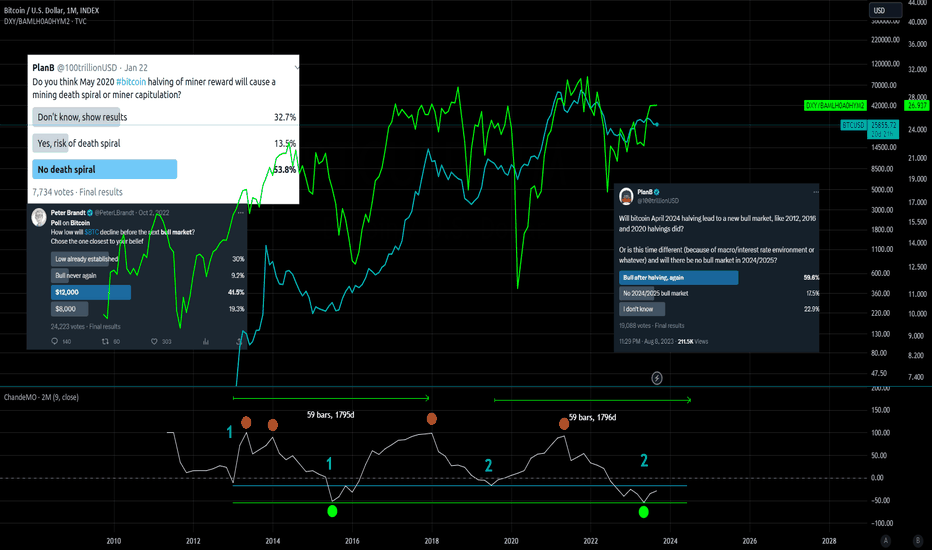The width and height of the screenshot is (932, 550).
Task: Click the 25855.72 last price label
Action: 883,125
